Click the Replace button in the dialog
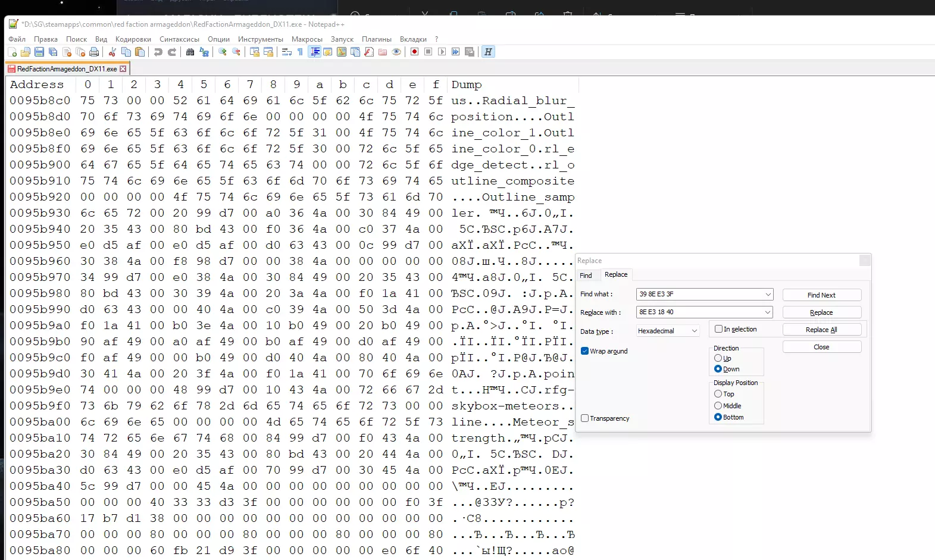Screen dimensions: 935x560 point(821,312)
